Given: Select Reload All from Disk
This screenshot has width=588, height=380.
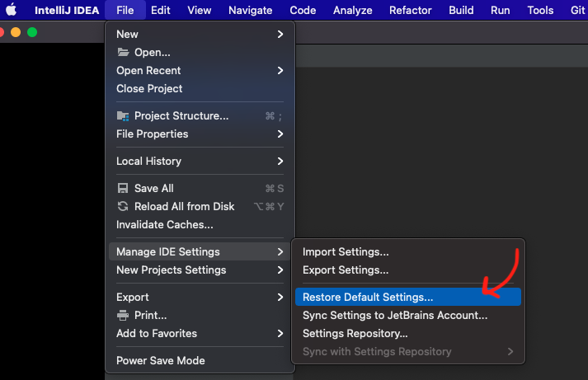Looking at the screenshot, I should (200, 206).
